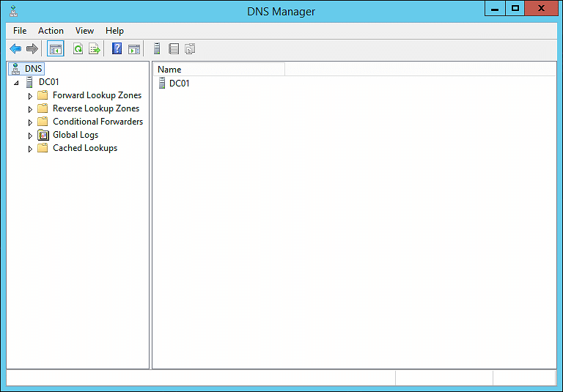This screenshot has height=392, width=563.
Task: Click the Name column header
Action: coord(218,70)
